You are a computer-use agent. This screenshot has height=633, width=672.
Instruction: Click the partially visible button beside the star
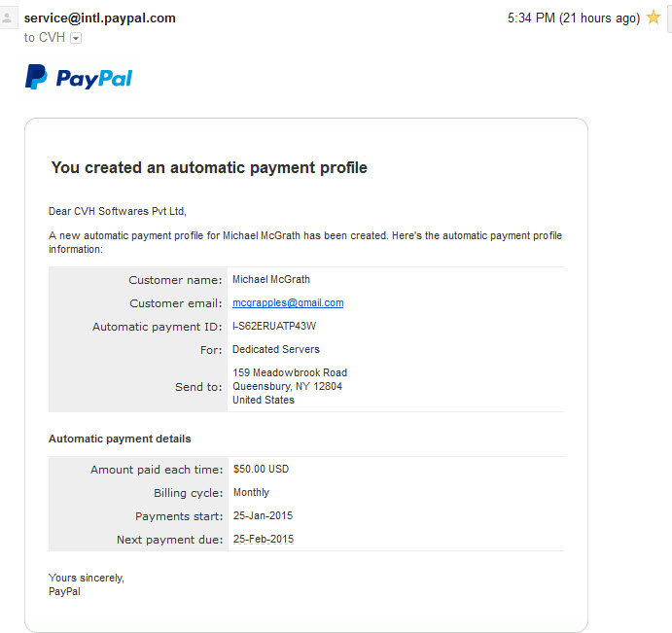point(669,18)
